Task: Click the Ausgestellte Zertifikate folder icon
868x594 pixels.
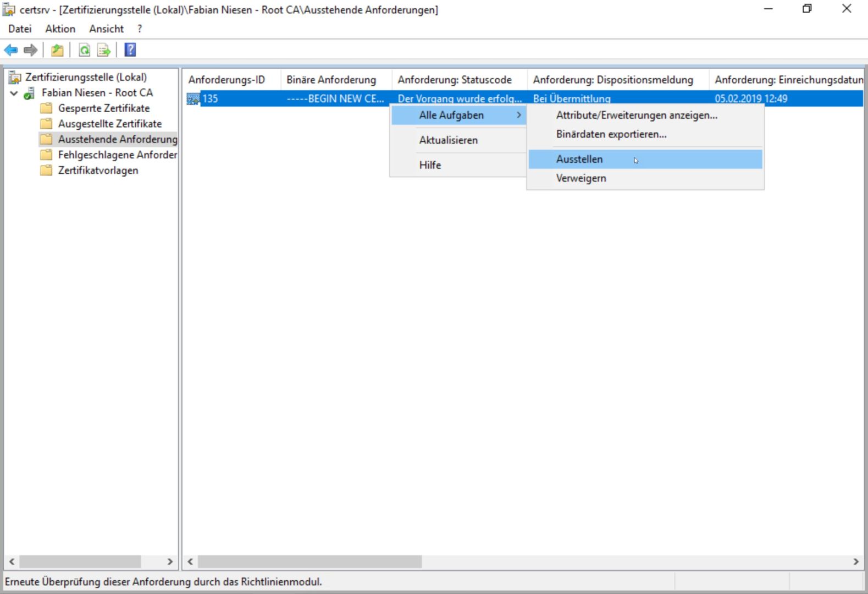Action: 46,124
